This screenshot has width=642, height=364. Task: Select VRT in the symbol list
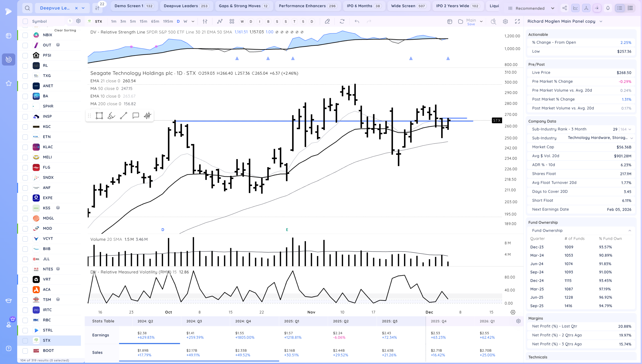tap(47, 279)
